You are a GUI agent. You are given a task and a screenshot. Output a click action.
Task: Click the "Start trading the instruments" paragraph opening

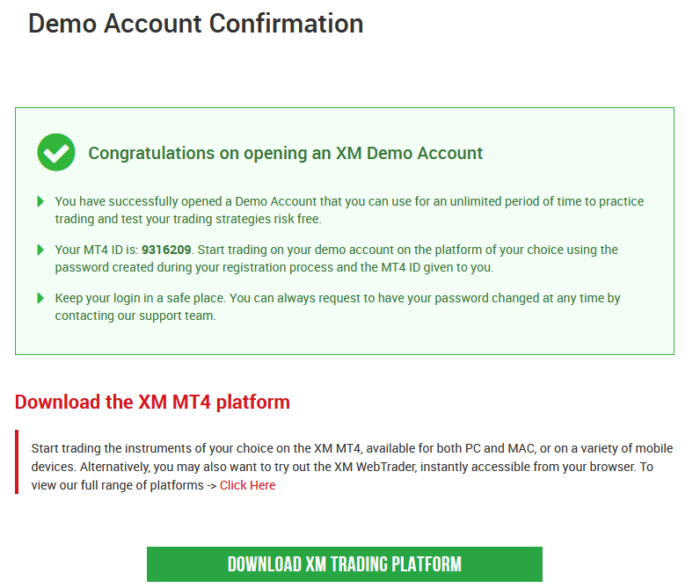pos(110,449)
